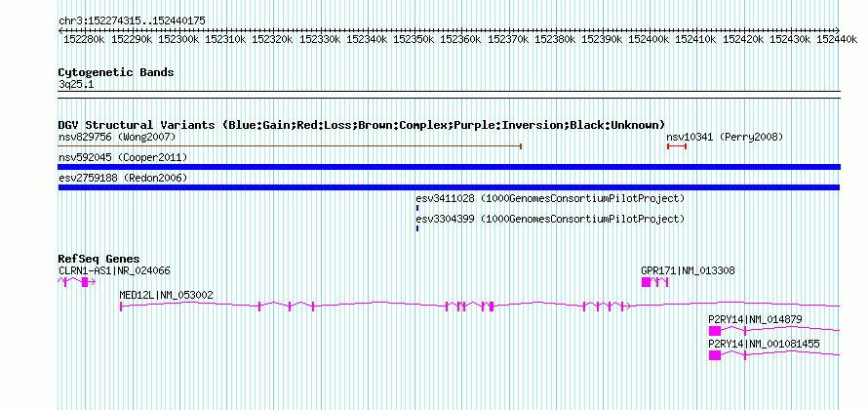
Task: Open gene label P2RY14|NM_001081455
Action: (764, 344)
